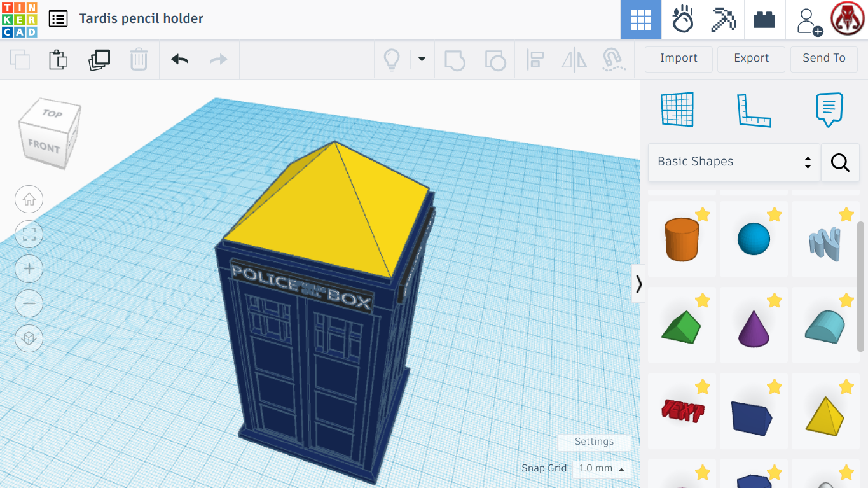Viewport: 868px width, 488px height.
Task: Click the Ungroup shapes icon
Action: [495, 60]
